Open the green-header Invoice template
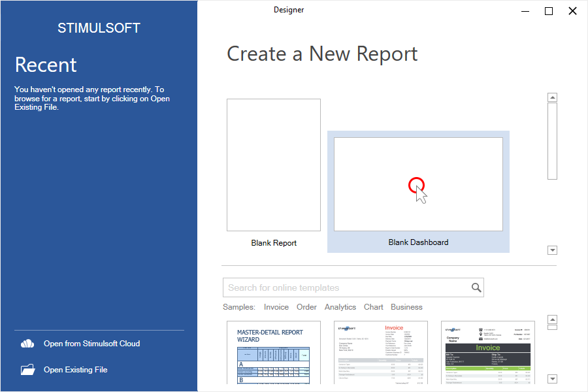Screen dimensions: 588x392 tap(488, 353)
